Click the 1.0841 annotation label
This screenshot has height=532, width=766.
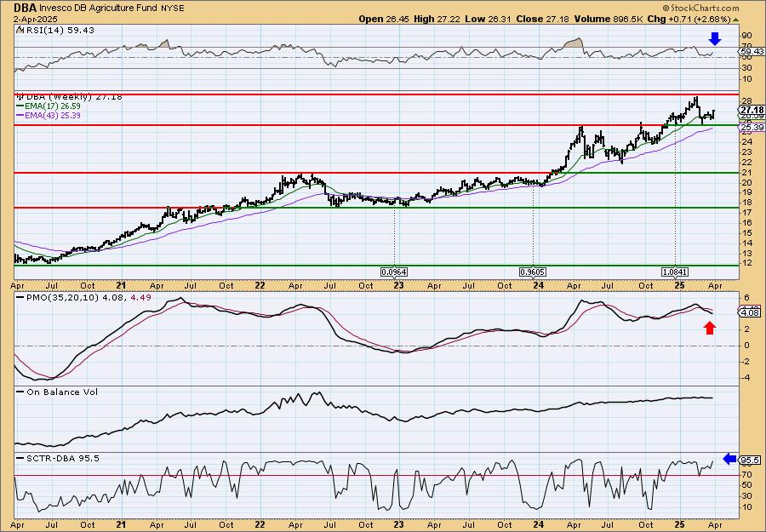click(x=675, y=272)
